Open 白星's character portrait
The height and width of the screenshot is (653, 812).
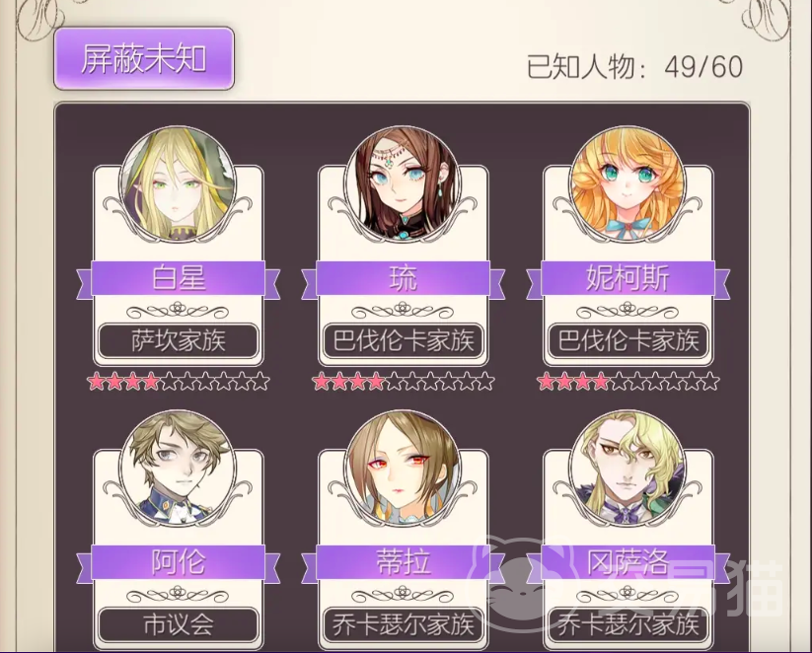pyautogui.click(x=179, y=184)
